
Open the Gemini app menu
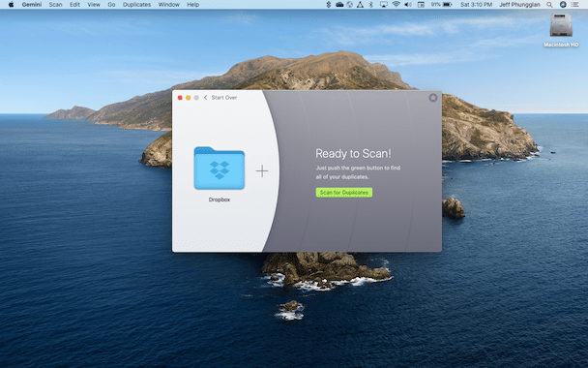point(32,5)
